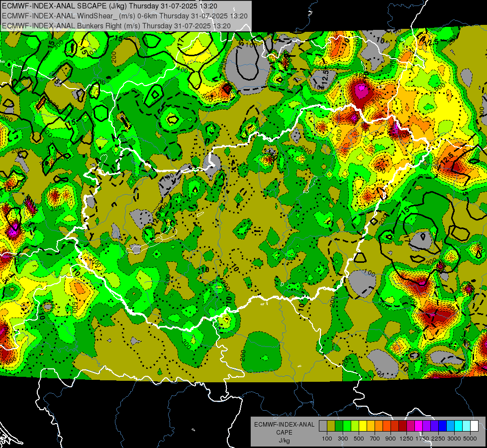Click the 100 label under the legend

coord(327,439)
